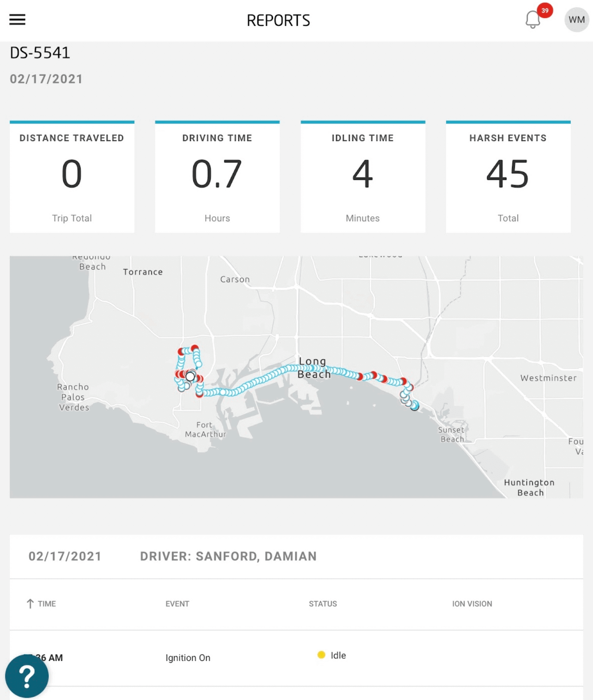Click the route end marker near Sunset Beach
Viewport: 593px width, 700px height.
point(415,406)
